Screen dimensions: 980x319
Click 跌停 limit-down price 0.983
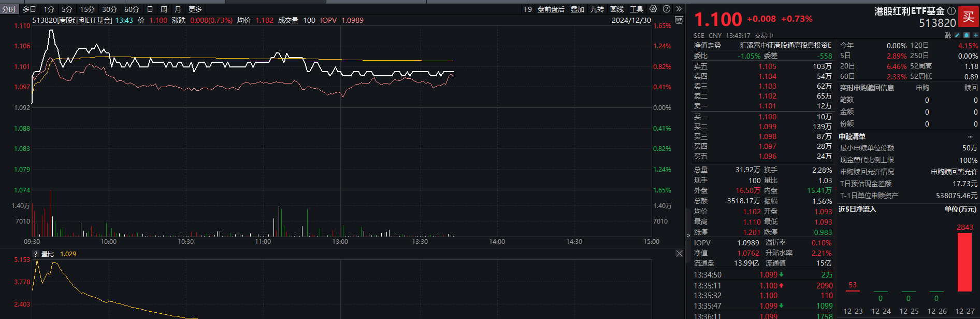point(823,232)
